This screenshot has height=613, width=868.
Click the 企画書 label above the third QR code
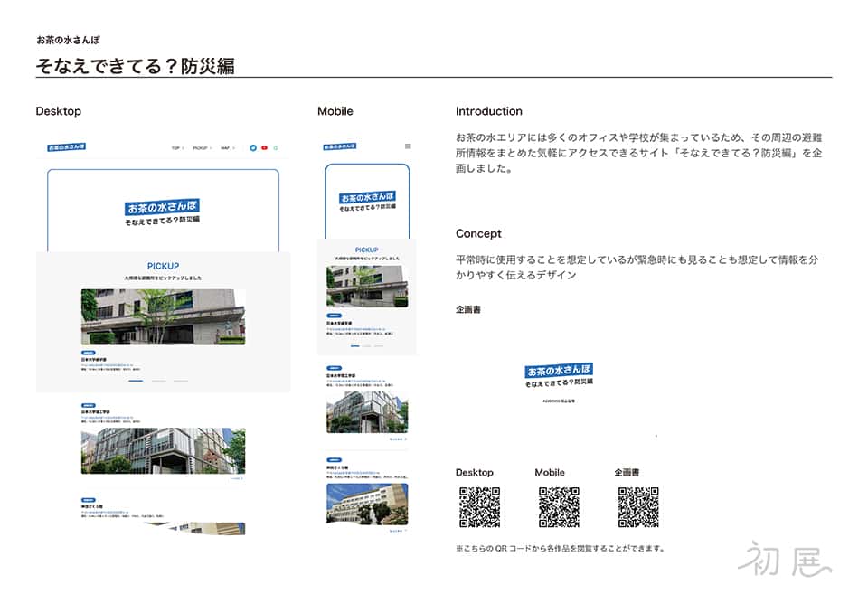(627, 472)
